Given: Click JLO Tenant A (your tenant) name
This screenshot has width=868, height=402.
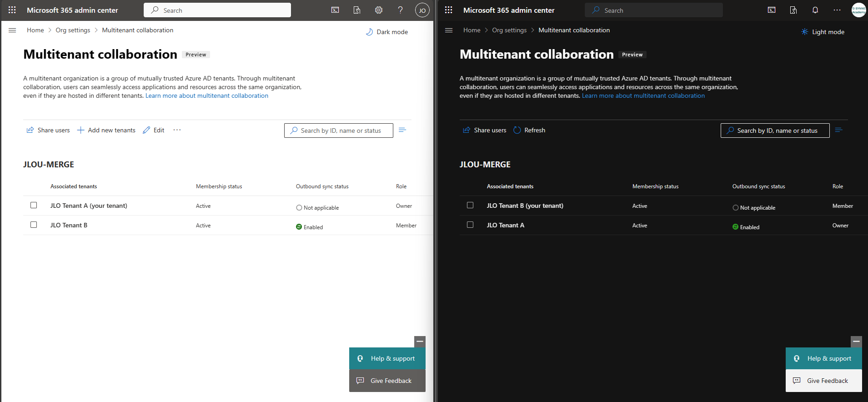Looking at the screenshot, I should pyautogui.click(x=89, y=206).
